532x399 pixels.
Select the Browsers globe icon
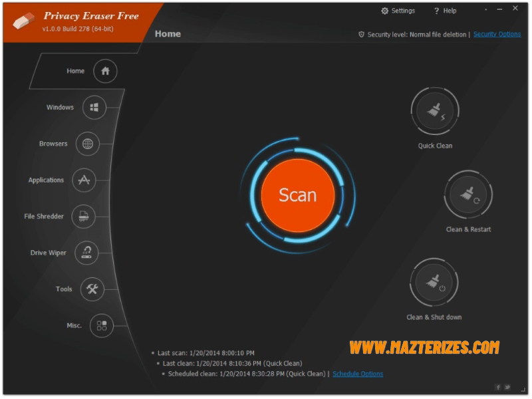pyautogui.click(x=87, y=144)
